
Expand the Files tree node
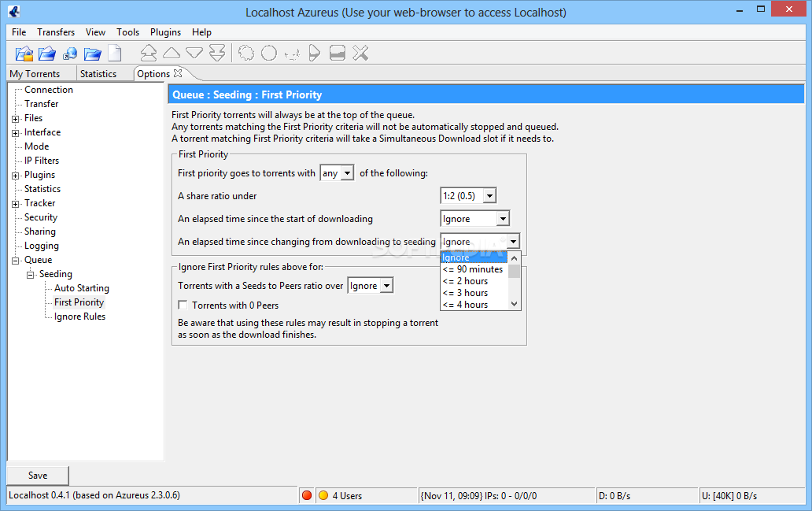point(16,119)
